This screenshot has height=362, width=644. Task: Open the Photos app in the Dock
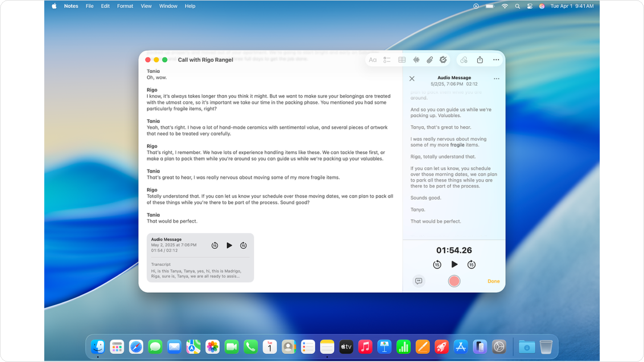pos(212,346)
